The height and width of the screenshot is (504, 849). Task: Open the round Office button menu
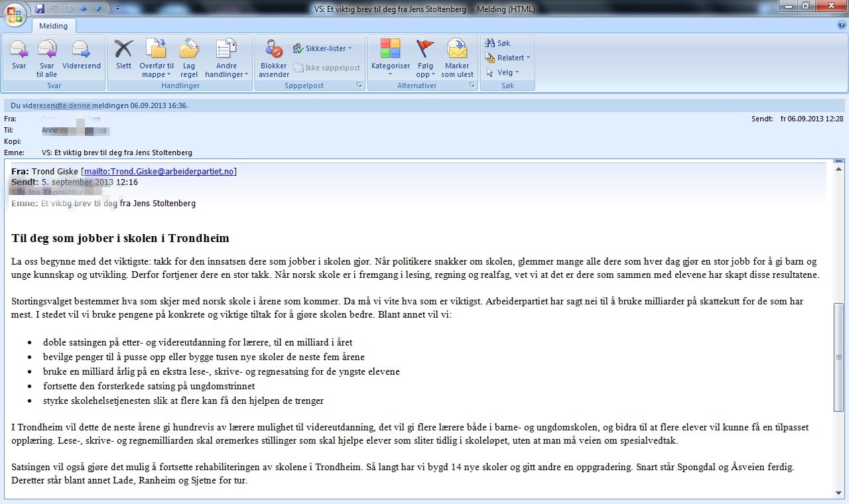click(14, 13)
